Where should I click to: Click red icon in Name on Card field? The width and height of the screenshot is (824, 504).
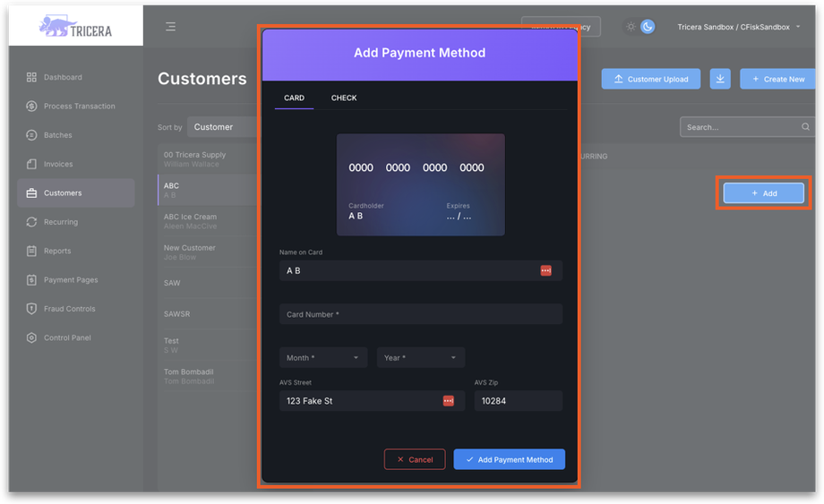546,270
